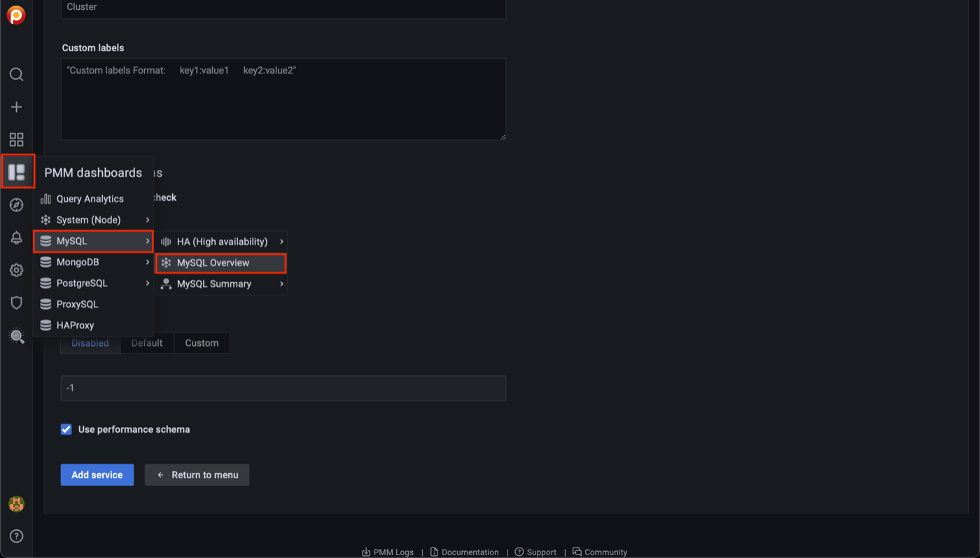Open Query Analytics menu item
This screenshot has height=558, width=980.
93,199
